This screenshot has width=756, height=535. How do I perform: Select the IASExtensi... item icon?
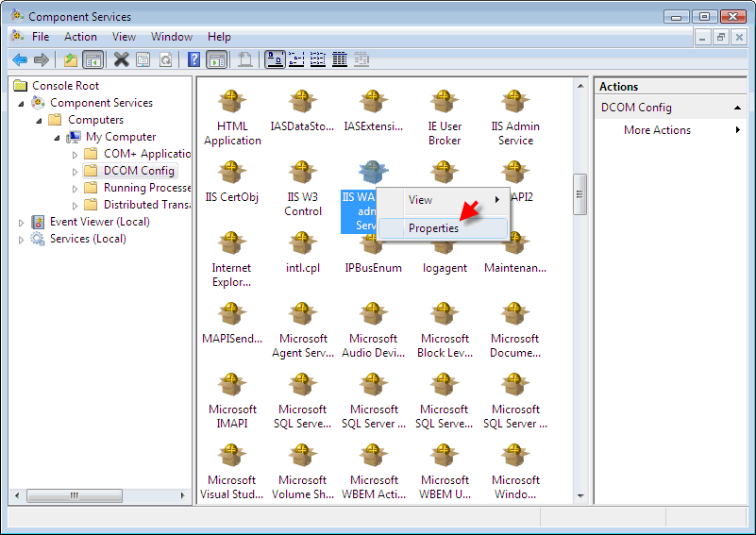(x=373, y=102)
